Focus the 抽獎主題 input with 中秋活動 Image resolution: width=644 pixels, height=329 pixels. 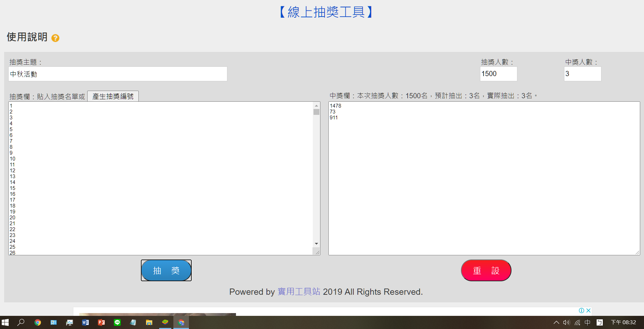[x=118, y=74]
